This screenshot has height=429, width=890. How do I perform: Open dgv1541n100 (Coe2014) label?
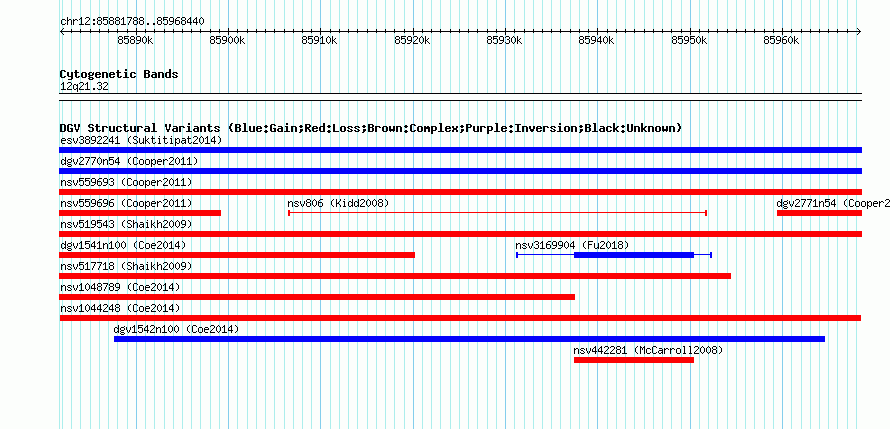(123, 245)
